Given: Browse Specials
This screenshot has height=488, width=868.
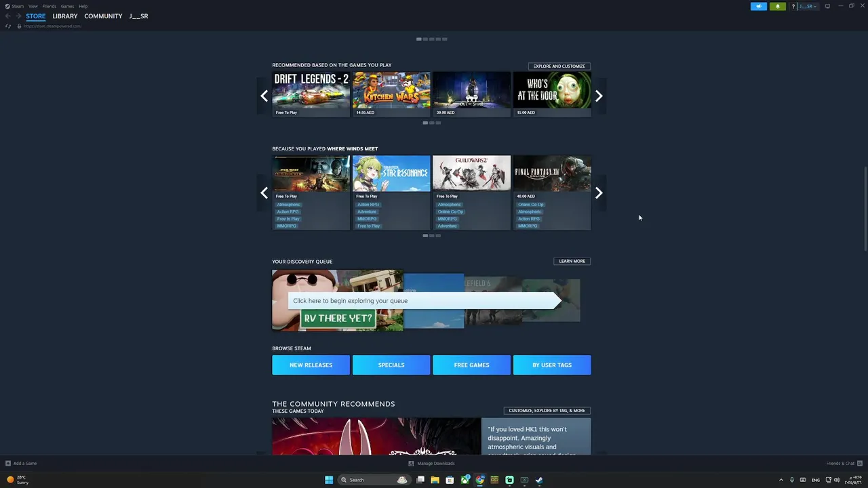Looking at the screenshot, I should [x=391, y=365].
